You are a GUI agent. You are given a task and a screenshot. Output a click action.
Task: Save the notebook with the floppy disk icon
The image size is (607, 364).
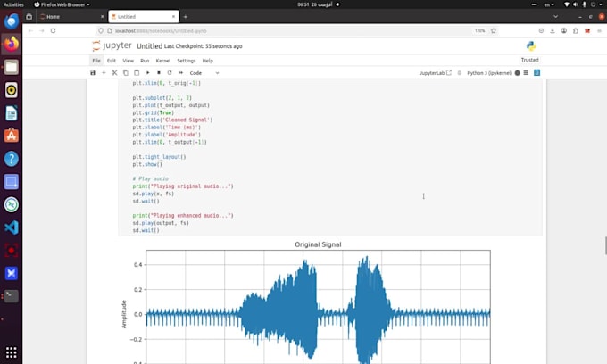click(93, 73)
